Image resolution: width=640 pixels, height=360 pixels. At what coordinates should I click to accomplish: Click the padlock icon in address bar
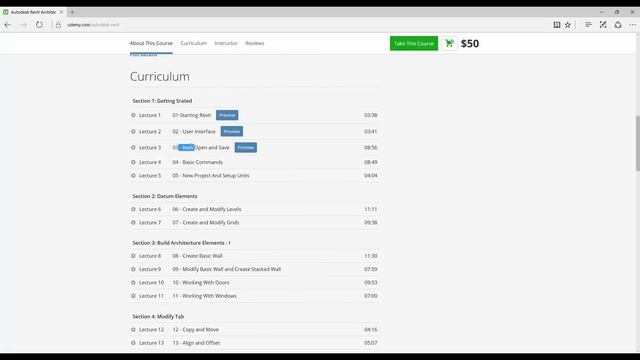click(58, 25)
